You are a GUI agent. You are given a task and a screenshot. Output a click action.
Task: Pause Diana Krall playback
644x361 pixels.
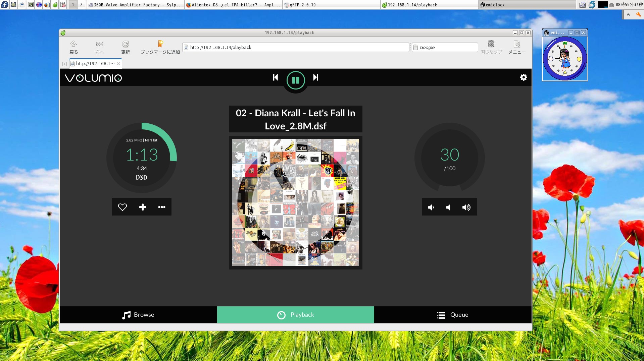pos(295,80)
